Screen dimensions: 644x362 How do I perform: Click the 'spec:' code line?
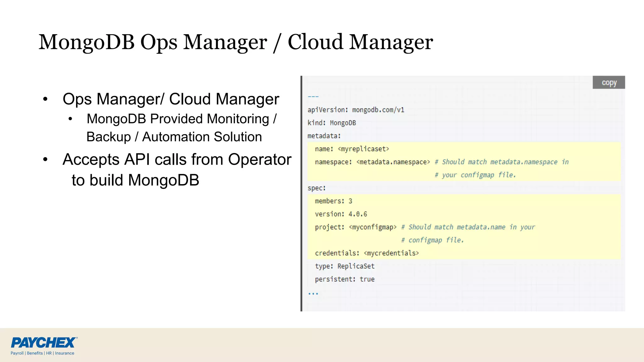click(316, 188)
